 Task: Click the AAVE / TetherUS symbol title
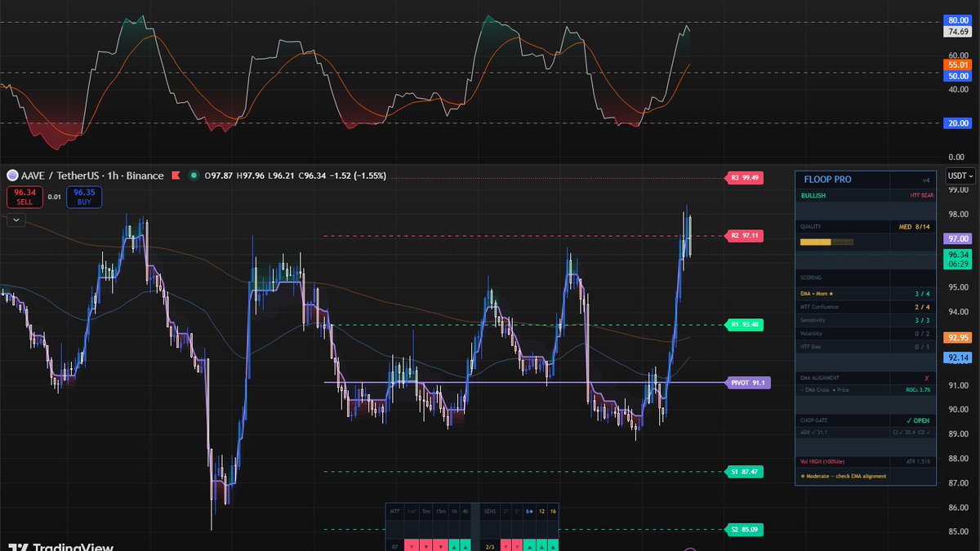pyautogui.click(x=60, y=176)
